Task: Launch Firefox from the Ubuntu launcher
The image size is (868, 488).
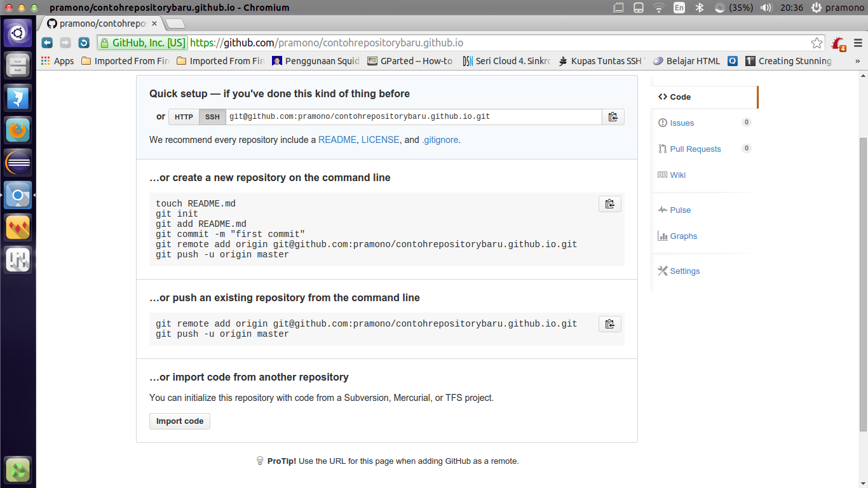Action: [x=18, y=131]
